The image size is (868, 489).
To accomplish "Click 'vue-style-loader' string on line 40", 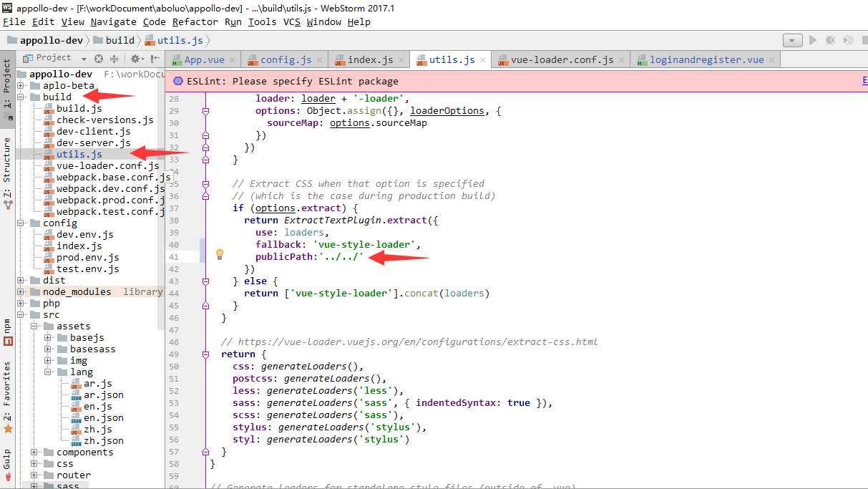I will pyautogui.click(x=363, y=245).
